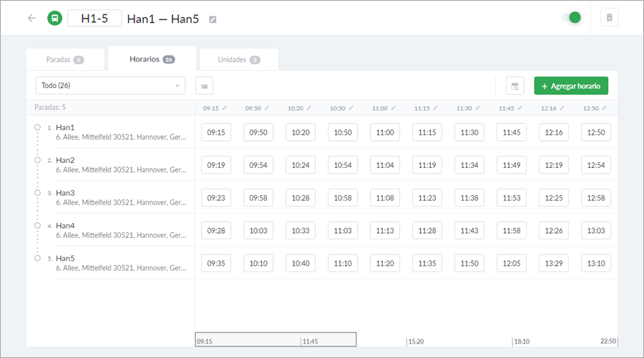Viewport: 644px width, 358px height.
Task: Switch to the Paradas tab
Action: click(x=65, y=59)
